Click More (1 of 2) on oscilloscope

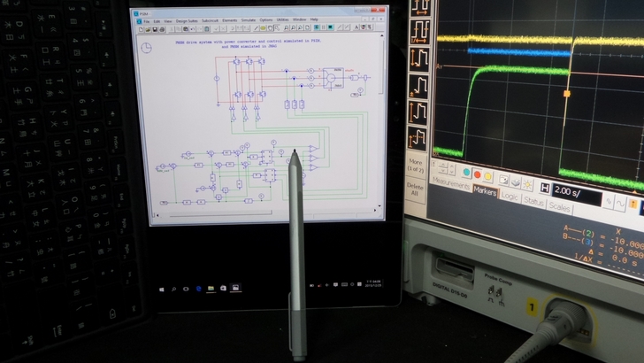416,165
